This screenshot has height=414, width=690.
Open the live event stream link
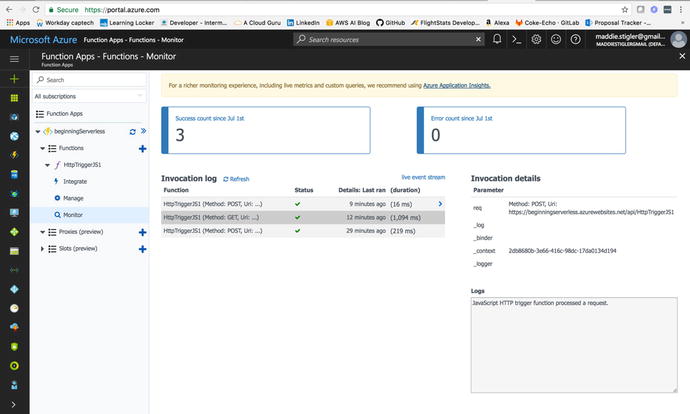coord(421,176)
